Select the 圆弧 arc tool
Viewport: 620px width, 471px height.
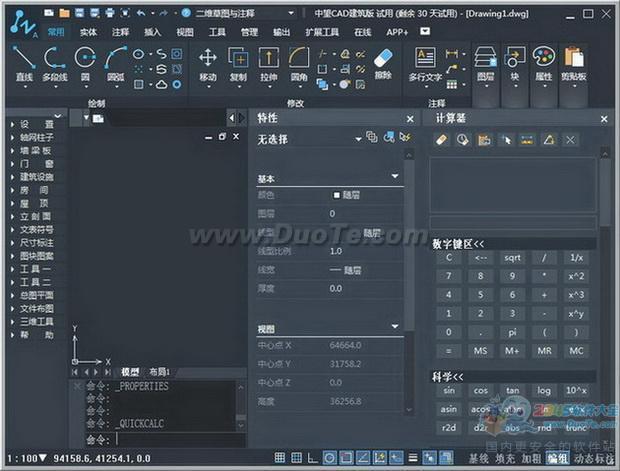115,63
